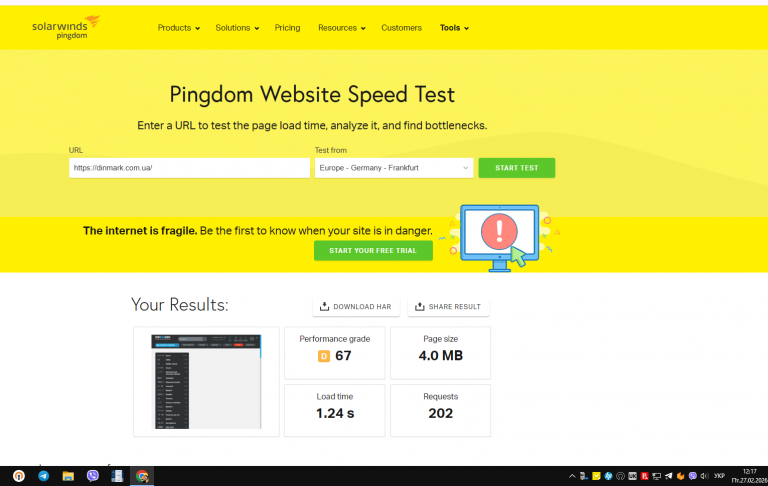Click the gray UK tray icon
Viewport: 768px width, 486px height.
[x=632, y=476]
